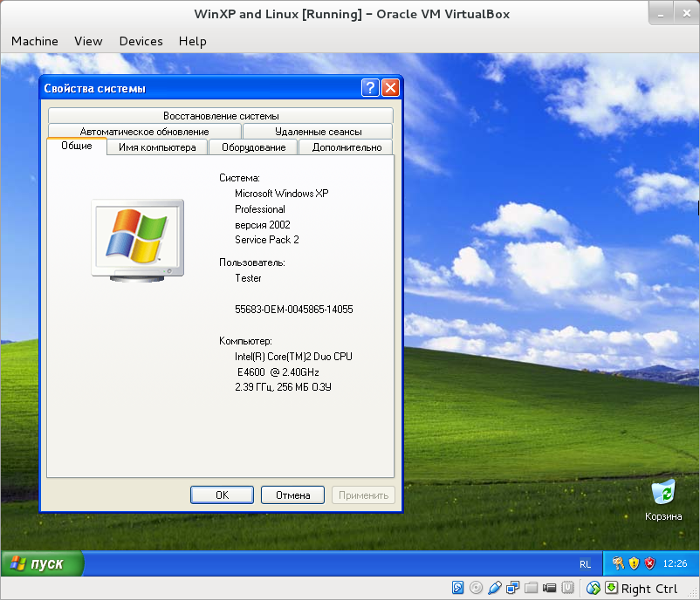Click the RL language indicator on taskbar
The width and height of the screenshot is (700, 600).
pyautogui.click(x=587, y=562)
